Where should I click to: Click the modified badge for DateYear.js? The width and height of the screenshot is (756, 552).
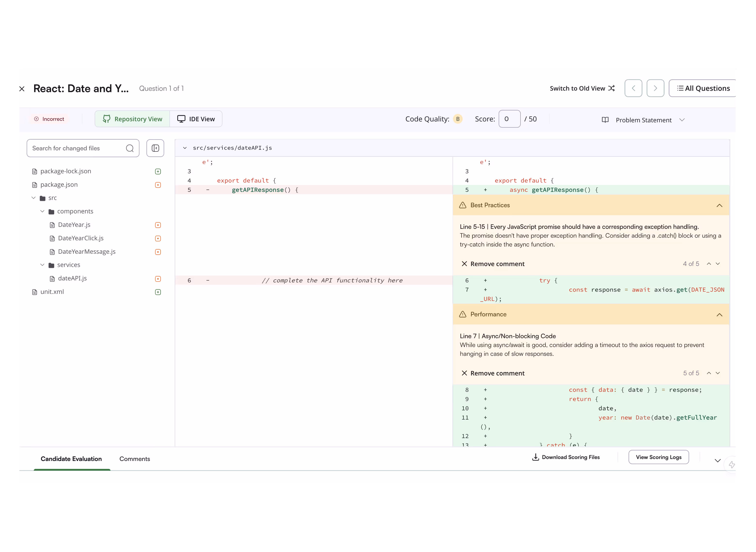pyautogui.click(x=158, y=225)
